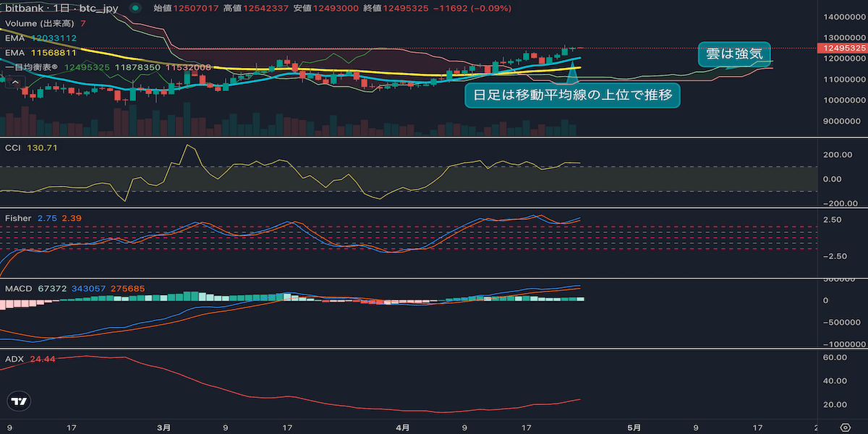The image size is (868, 434).
Task: Open chart settings gear in bottom-right corner
Action: tap(845, 427)
